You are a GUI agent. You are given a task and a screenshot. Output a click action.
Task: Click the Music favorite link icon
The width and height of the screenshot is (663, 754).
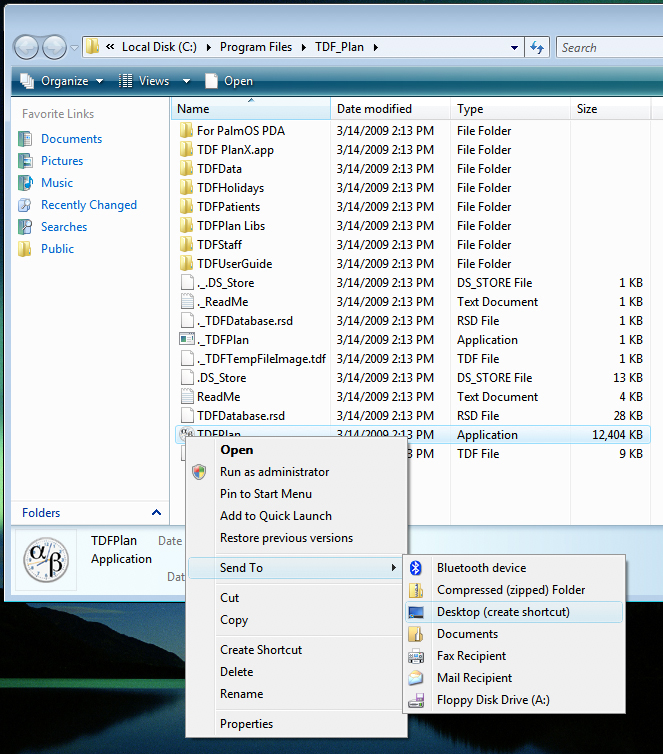pos(25,183)
